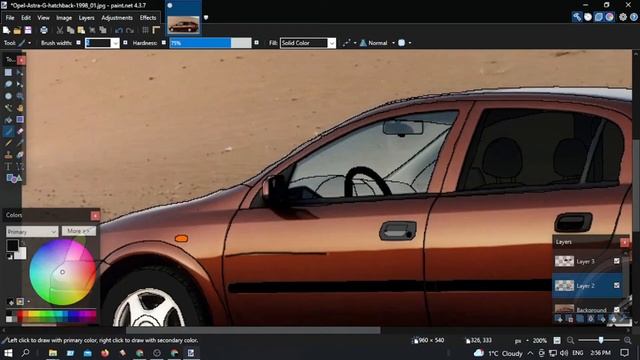This screenshot has width=640, height=360.
Task: Adjust the Hardness 75% slider
Action: tap(210, 43)
